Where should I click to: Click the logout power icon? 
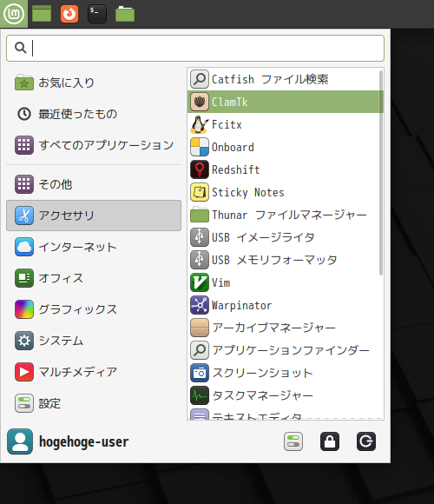pos(366,441)
